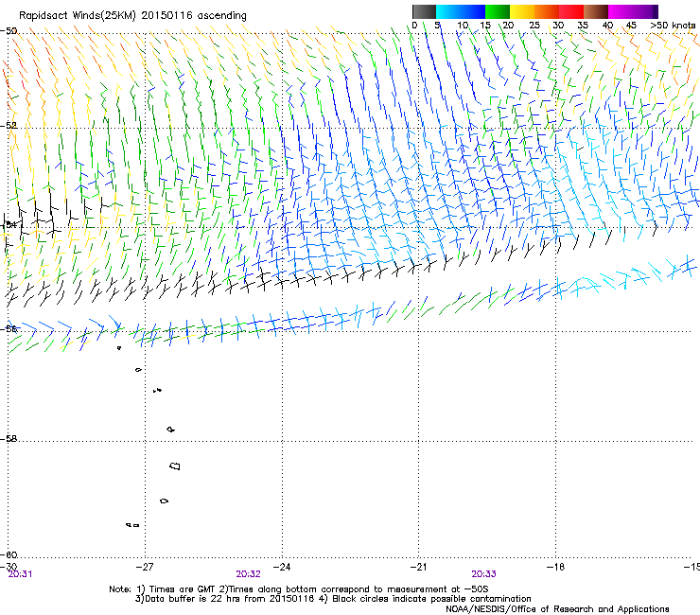Click the '25' value under the color scale
This screenshot has height=615, width=700.
tap(534, 25)
